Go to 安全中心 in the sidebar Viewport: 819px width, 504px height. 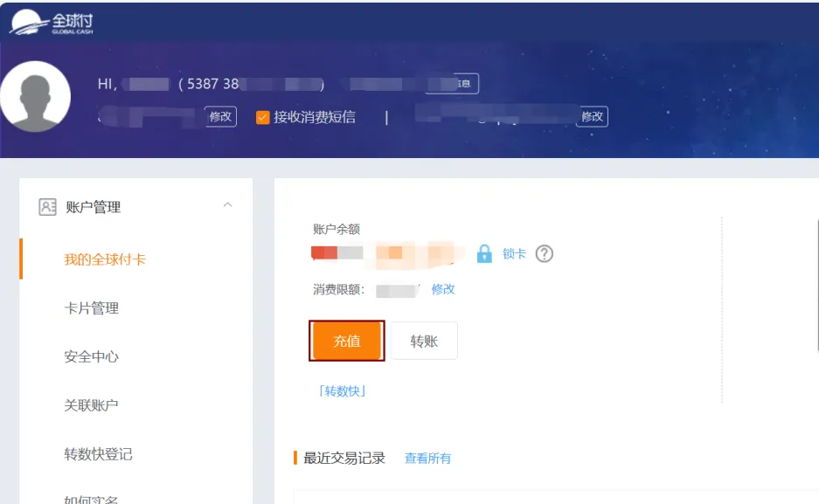(91, 356)
